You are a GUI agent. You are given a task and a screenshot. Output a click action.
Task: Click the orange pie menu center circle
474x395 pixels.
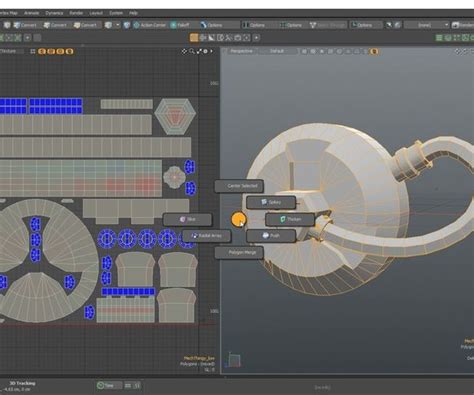tap(238, 219)
